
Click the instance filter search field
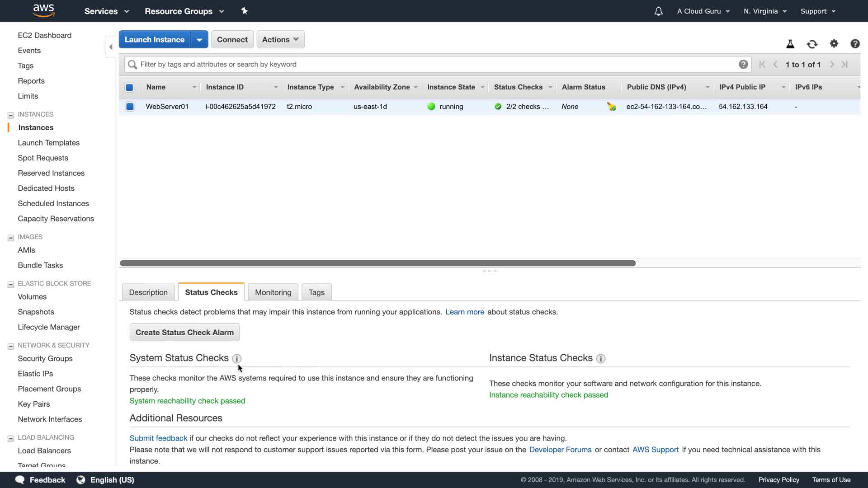pyautogui.click(x=434, y=64)
